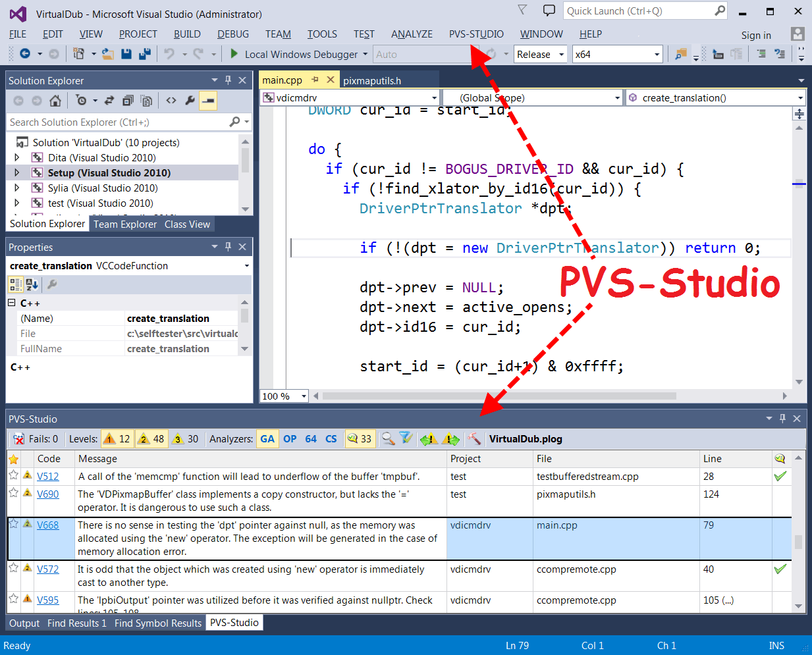Click Fails: 0 button in PVS-Studio toolbar

36,439
